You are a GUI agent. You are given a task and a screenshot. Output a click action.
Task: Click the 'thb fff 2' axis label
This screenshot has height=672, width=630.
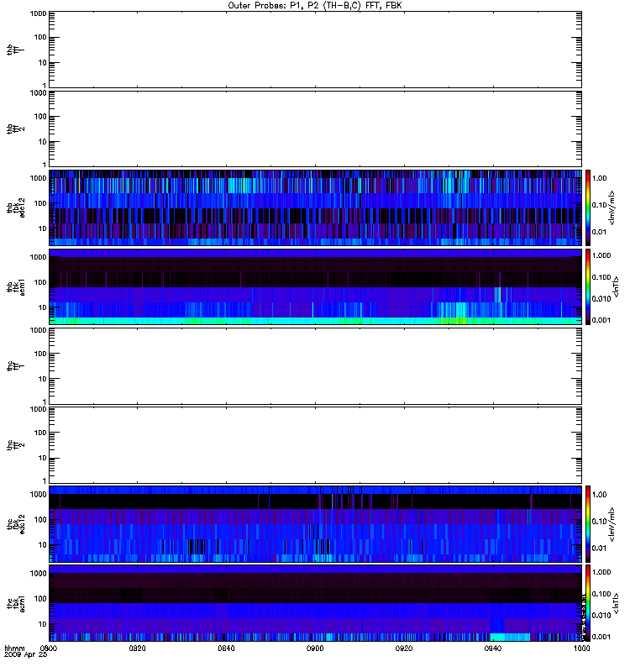tap(15, 129)
